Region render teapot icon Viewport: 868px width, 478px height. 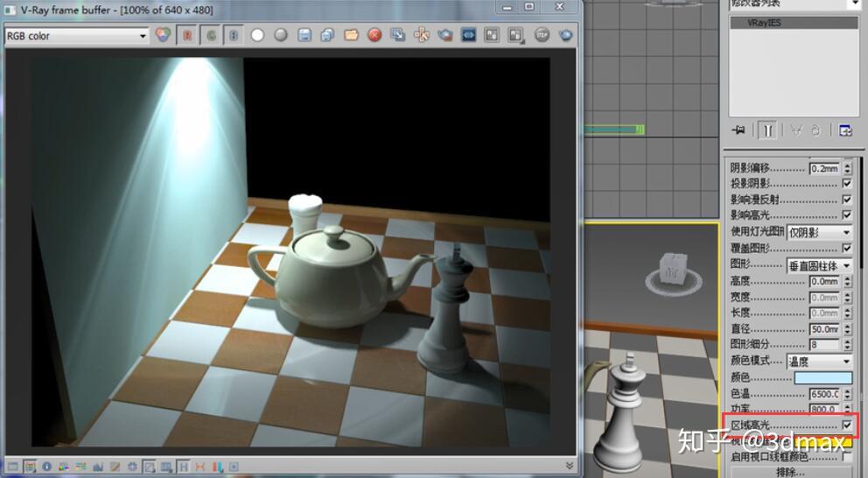click(x=445, y=35)
